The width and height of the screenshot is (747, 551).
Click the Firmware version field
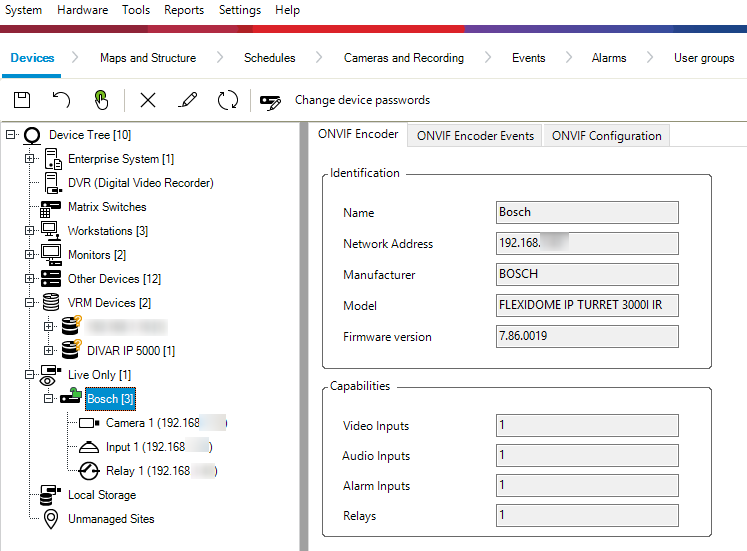(587, 337)
